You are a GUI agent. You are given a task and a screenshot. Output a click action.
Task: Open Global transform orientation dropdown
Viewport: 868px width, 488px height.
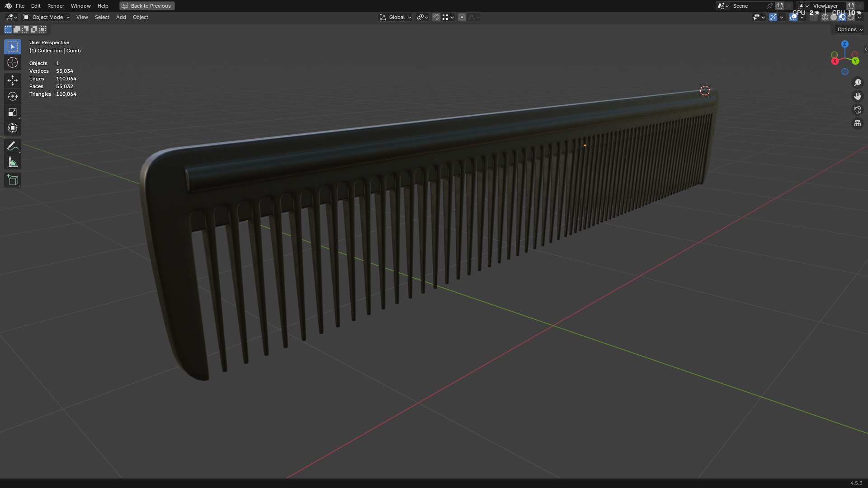point(396,17)
